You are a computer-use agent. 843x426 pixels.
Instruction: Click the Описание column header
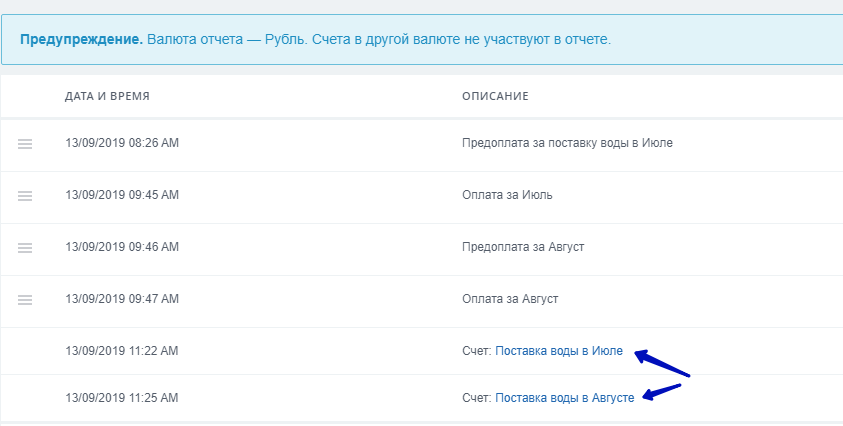pyautogui.click(x=495, y=96)
